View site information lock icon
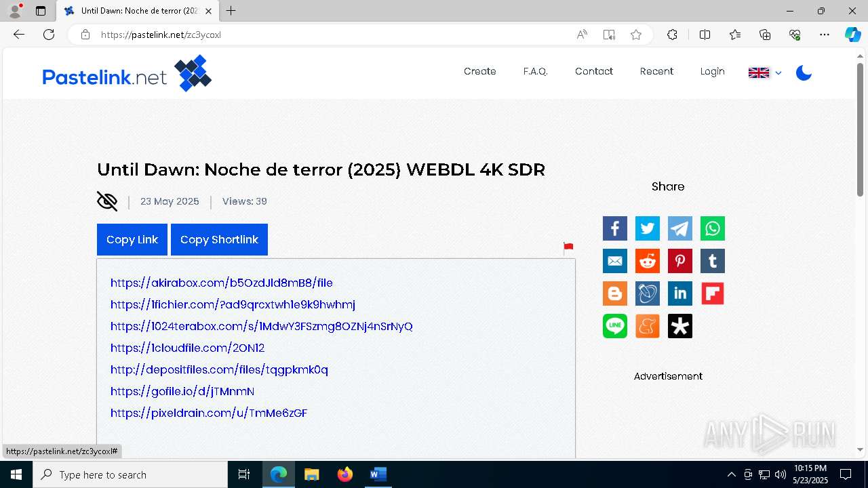 click(85, 35)
